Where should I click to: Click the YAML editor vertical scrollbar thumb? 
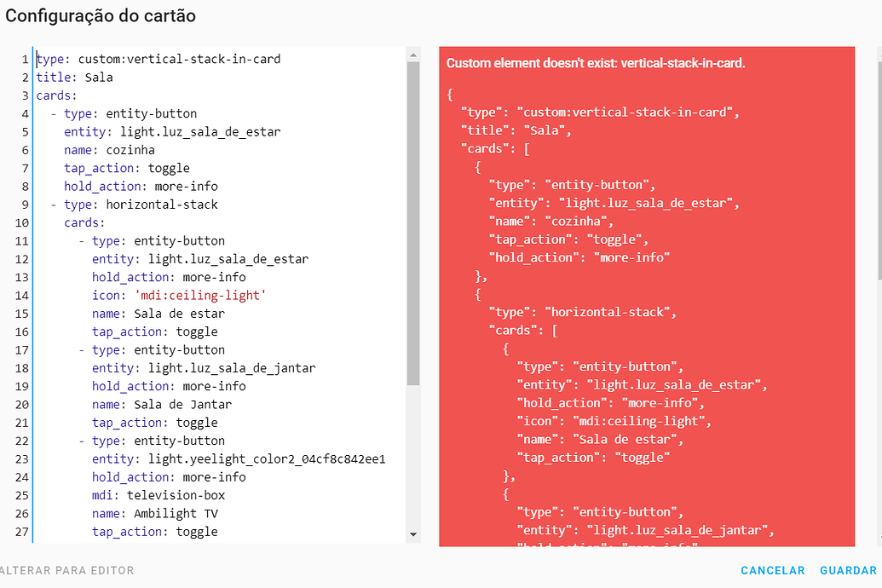tap(413, 222)
